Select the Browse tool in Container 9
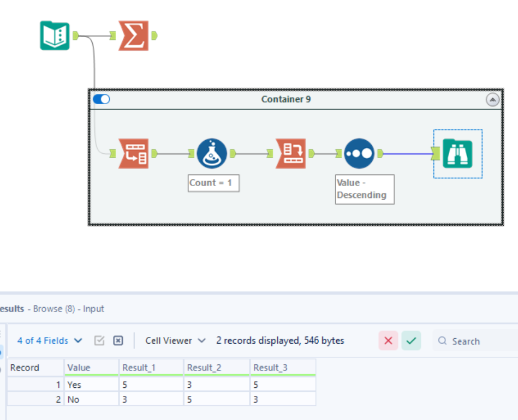Image resolution: width=518 pixels, height=420 pixels. click(x=457, y=153)
